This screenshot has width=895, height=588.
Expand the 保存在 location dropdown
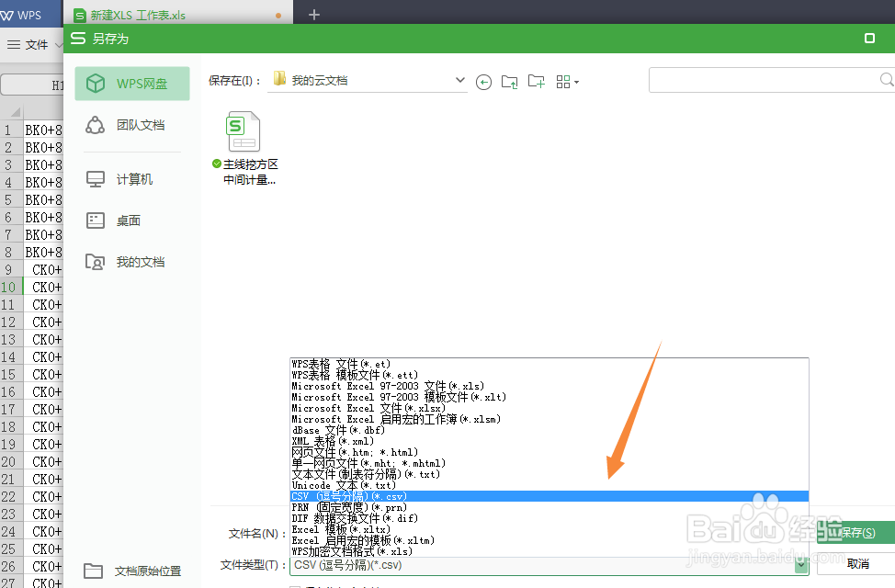(460, 81)
